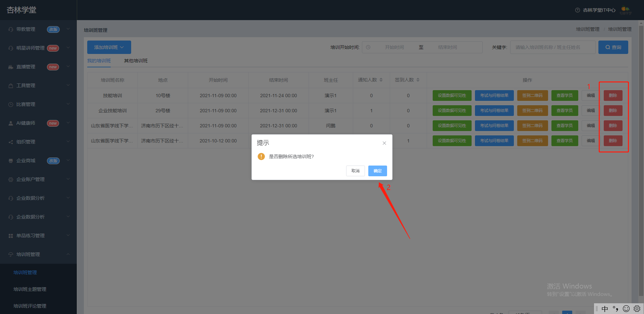Close the 提示 dialog with X
Image resolution: width=644 pixels, height=314 pixels.
(384, 143)
